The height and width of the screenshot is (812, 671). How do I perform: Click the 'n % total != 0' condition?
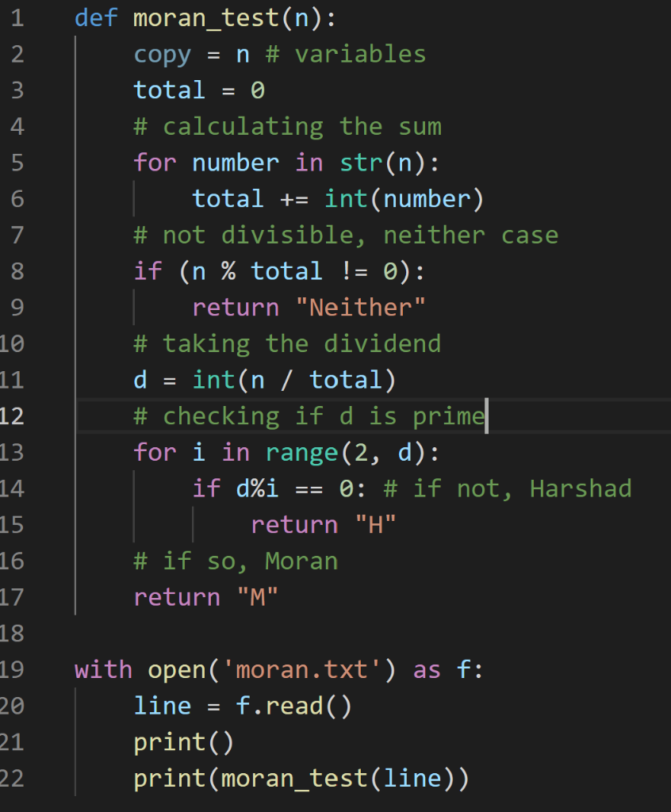295,272
